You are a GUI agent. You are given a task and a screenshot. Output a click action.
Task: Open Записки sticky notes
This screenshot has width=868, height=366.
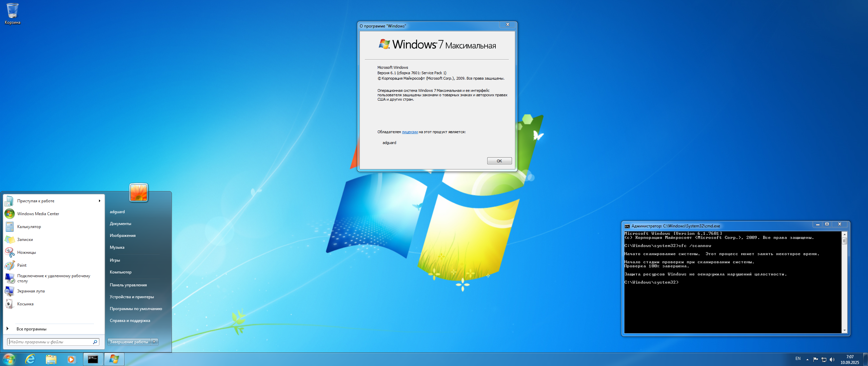(53, 240)
